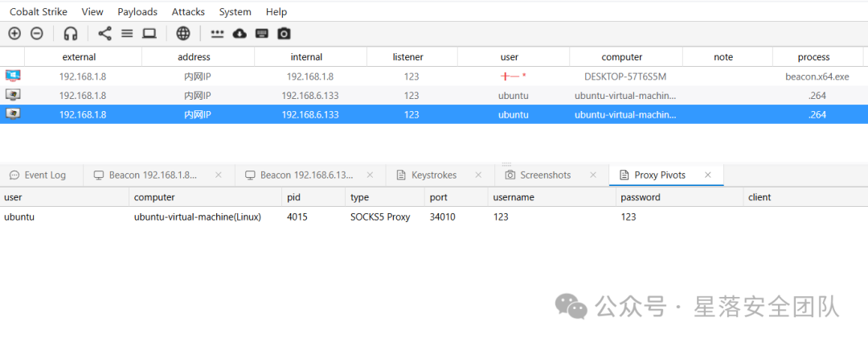The height and width of the screenshot is (342, 868).
Task: Click the red user name cell in first row
Action: 513,76
